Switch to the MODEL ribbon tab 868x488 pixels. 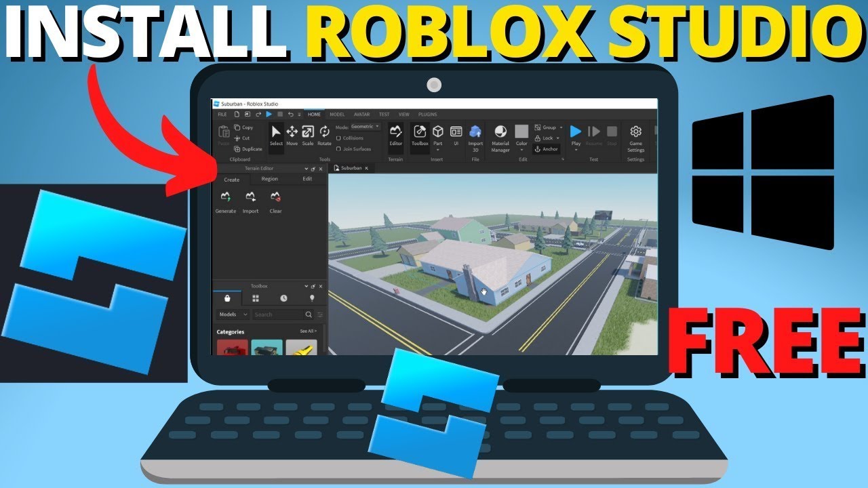[x=337, y=115]
